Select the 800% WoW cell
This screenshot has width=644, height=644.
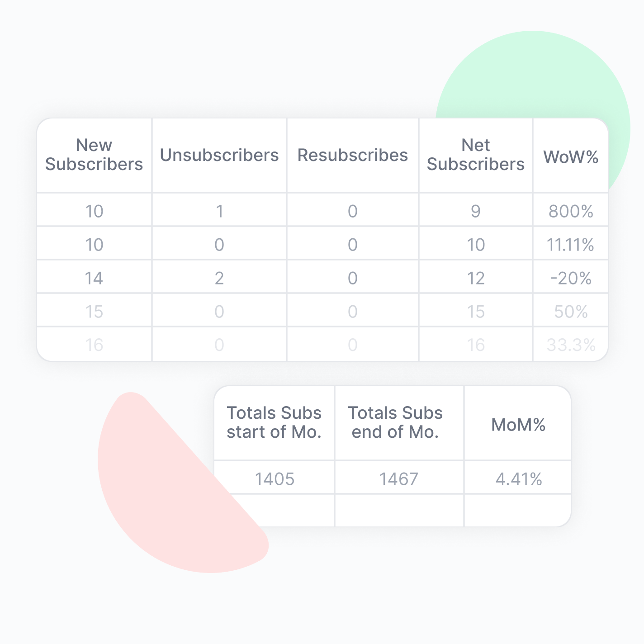(x=571, y=211)
